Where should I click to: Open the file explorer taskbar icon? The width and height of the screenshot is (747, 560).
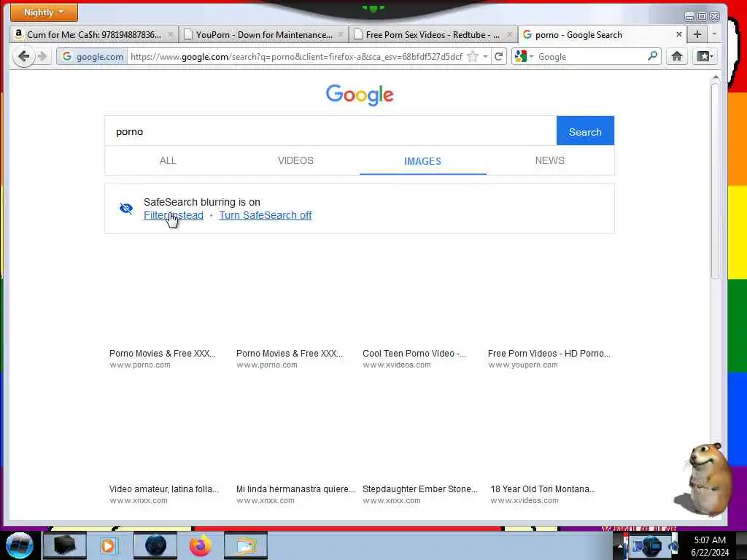pos(245,545)
